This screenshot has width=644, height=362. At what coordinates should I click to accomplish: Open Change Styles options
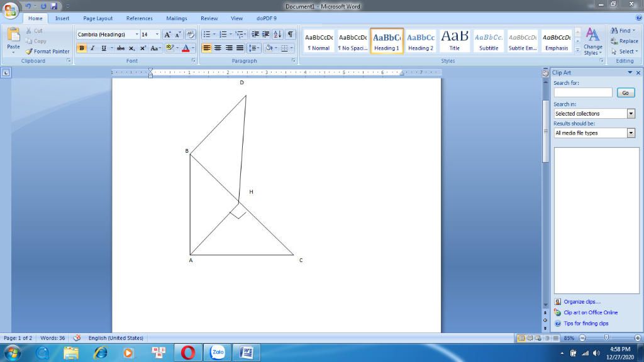[592, 41]
